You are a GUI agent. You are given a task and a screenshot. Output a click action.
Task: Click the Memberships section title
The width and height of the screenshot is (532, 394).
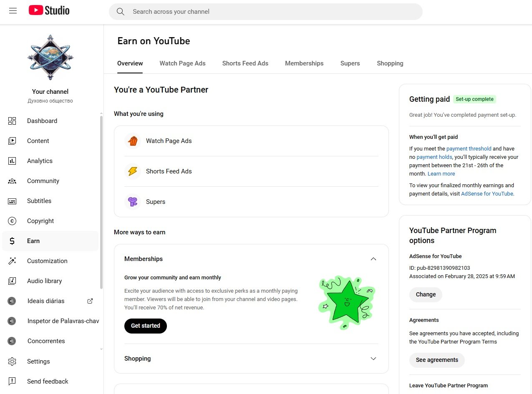(144, 259)
